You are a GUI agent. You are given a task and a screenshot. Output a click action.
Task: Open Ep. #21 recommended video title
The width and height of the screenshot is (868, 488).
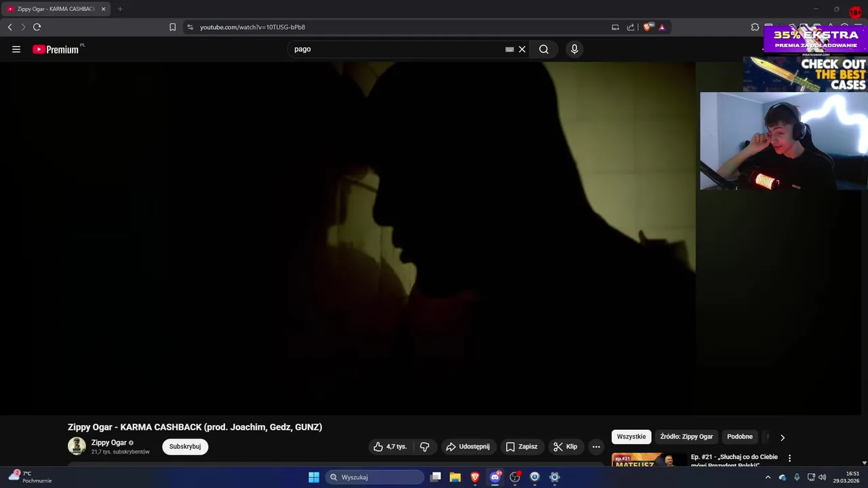pyautogui.click(x=734, y=461)
